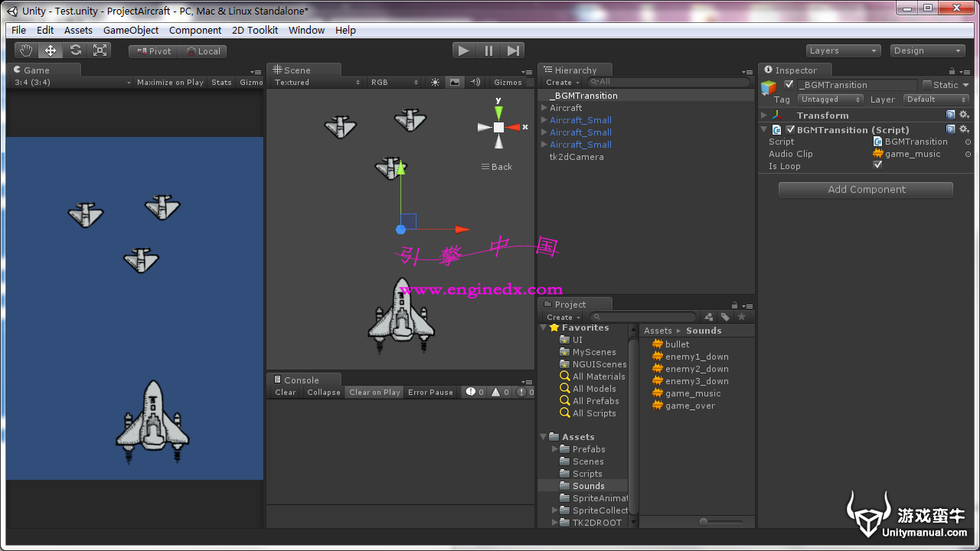
Task: Open the 2D Toolkit menu
Action: click(255, 30)
